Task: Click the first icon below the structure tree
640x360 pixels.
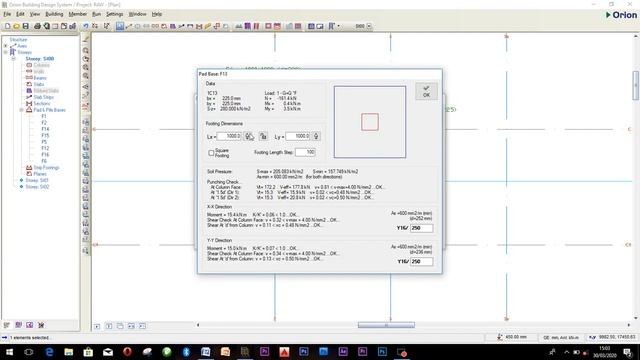Action: 7,325
